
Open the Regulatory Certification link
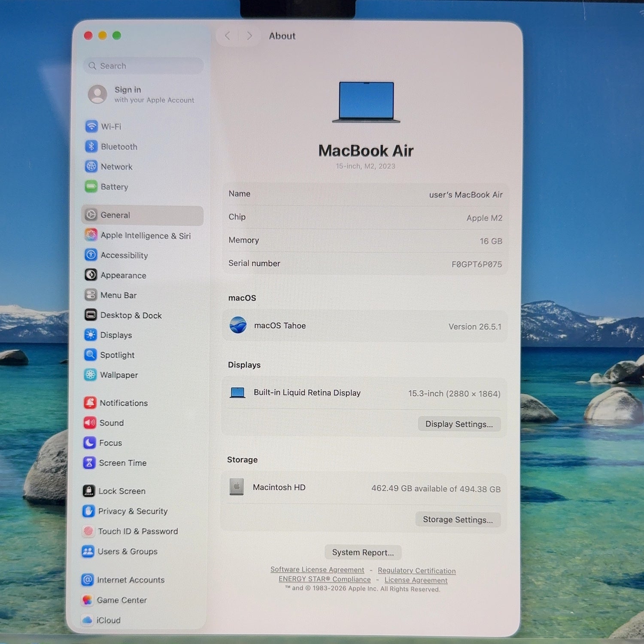tap(417, 571)
